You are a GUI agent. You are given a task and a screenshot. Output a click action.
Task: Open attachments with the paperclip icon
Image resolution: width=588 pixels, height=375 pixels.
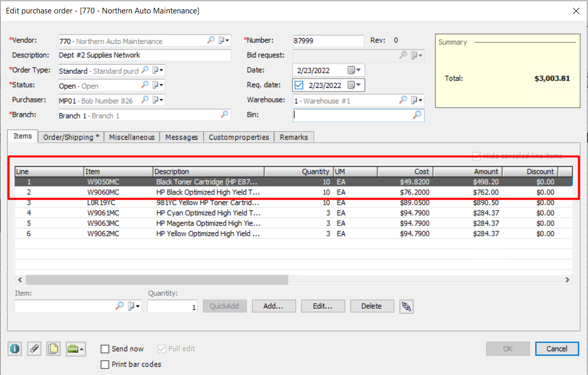pyautogui.click(x=34, y=349)
